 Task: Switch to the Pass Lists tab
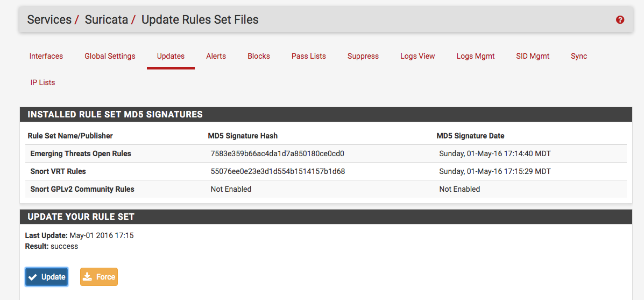click(309, 56)
